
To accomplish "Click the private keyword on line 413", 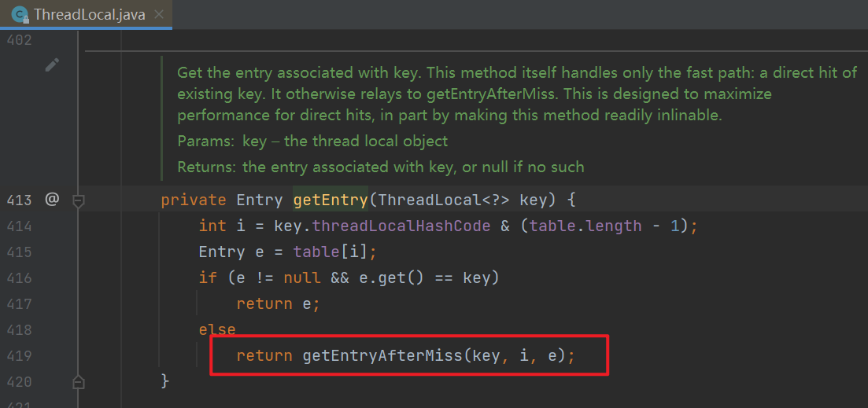I will click(x=193, y=200).
